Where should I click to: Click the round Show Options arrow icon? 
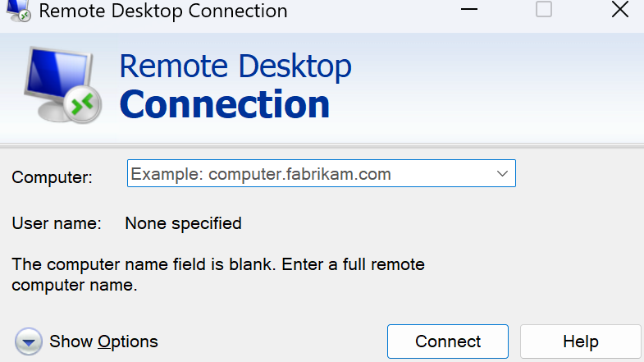click(x=30, y=341)
